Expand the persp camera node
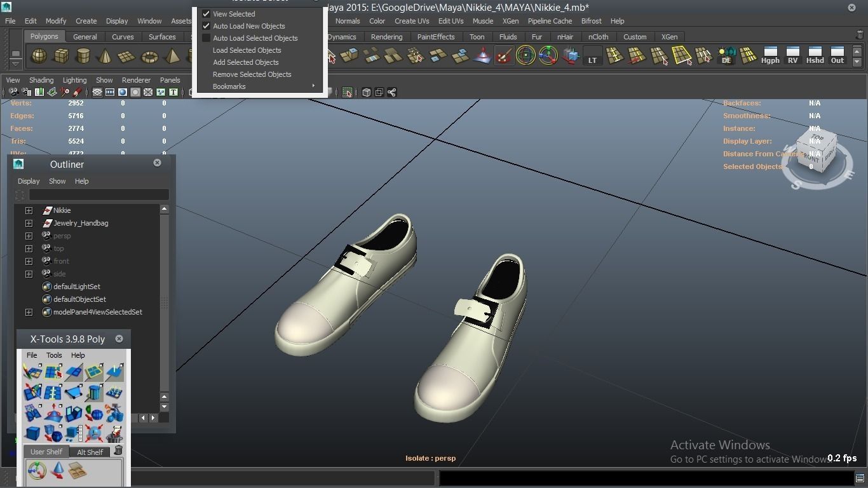 29,236
